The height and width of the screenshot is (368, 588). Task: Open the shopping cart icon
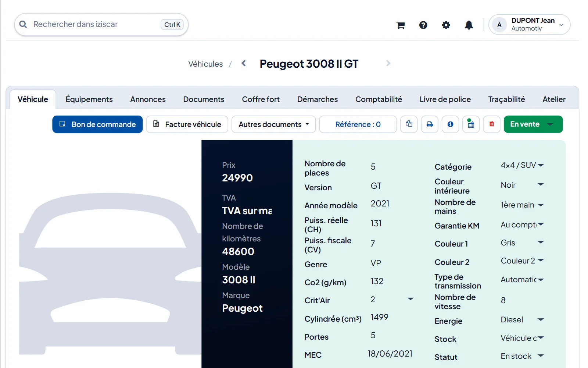pos(401,25)
